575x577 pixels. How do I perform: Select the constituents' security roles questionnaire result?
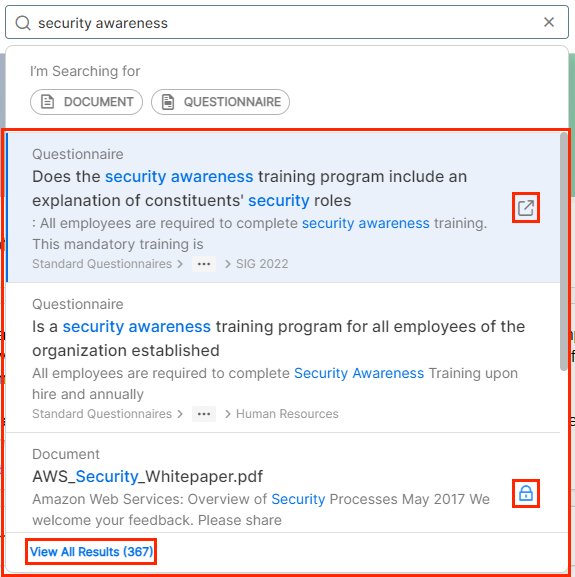click(x=283, y=208)
